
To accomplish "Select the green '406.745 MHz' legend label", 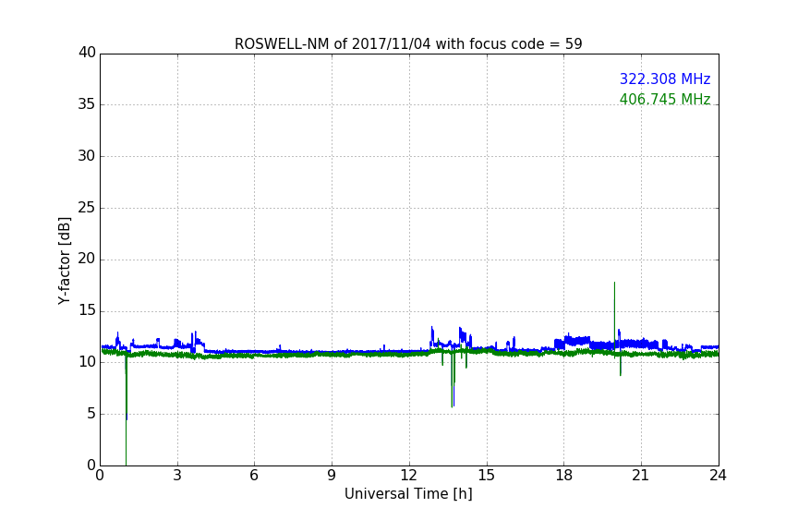I will 665,99.
